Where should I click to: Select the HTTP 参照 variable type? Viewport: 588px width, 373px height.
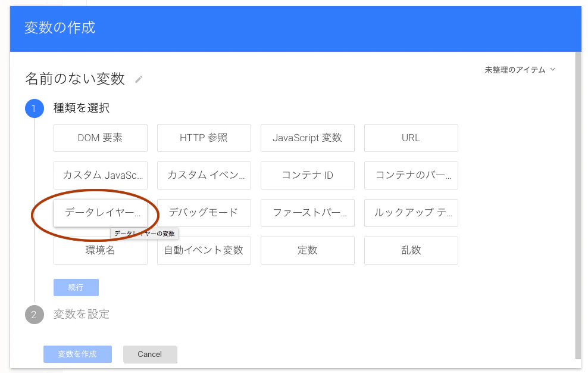click(204, 138)
